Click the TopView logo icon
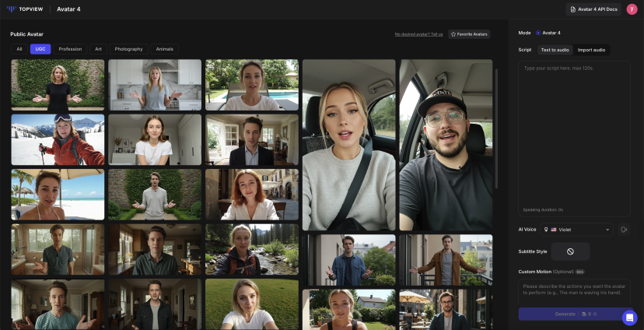The height and width of the screenshot is (330, 644). 12,9
